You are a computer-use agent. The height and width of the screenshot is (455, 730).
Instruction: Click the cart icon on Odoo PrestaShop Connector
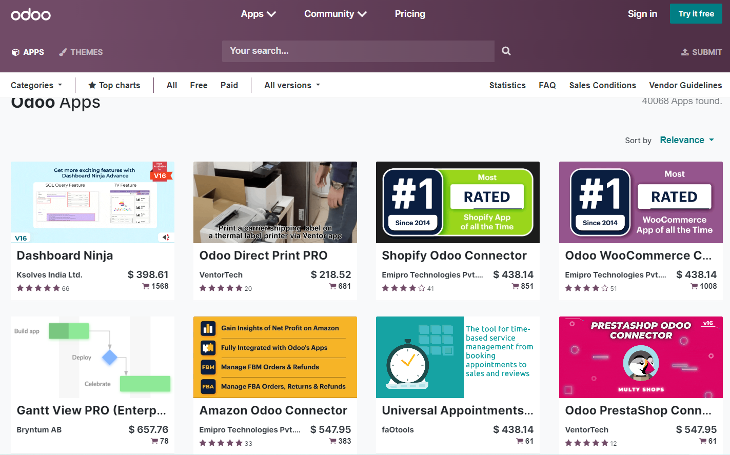tap(703, 441)
